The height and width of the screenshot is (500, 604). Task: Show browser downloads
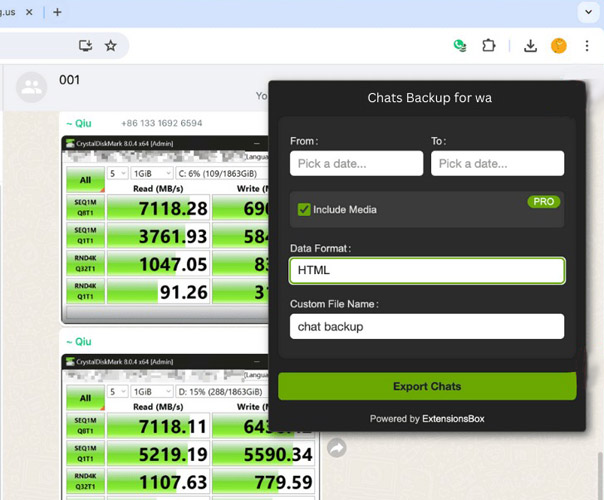[x=530, y=46]
